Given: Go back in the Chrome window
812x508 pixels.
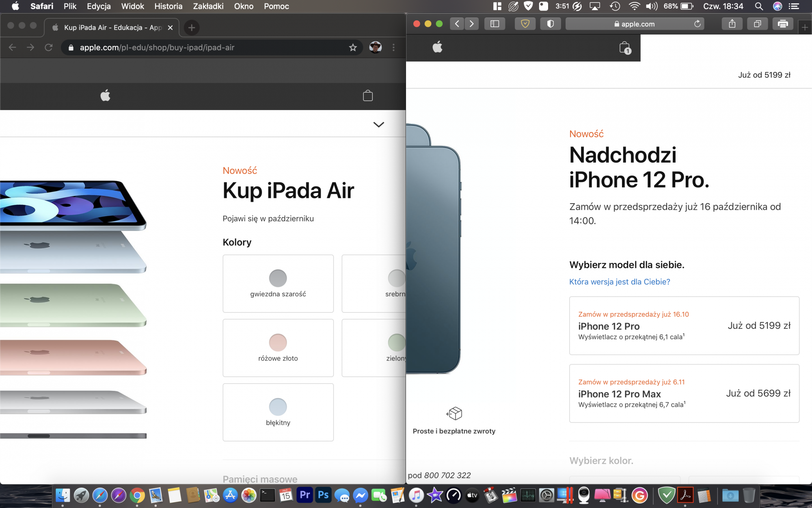Looking at the screenshot, I should [13, 48].
